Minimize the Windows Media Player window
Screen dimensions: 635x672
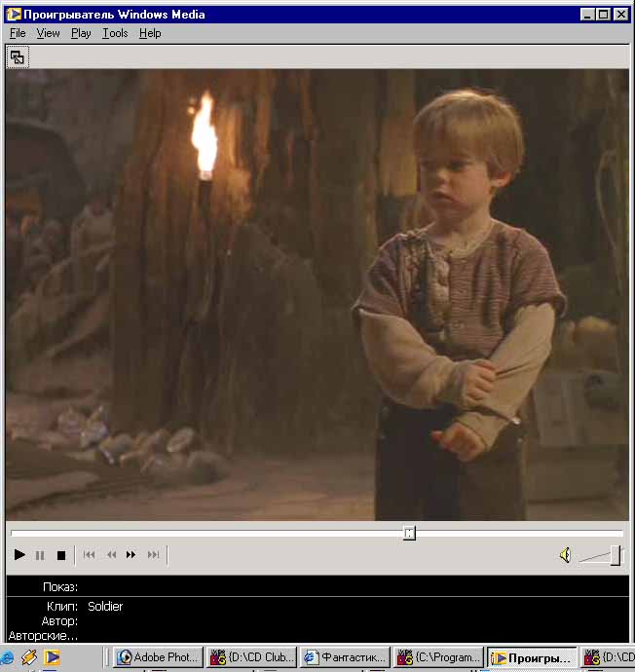coord(587,15)
